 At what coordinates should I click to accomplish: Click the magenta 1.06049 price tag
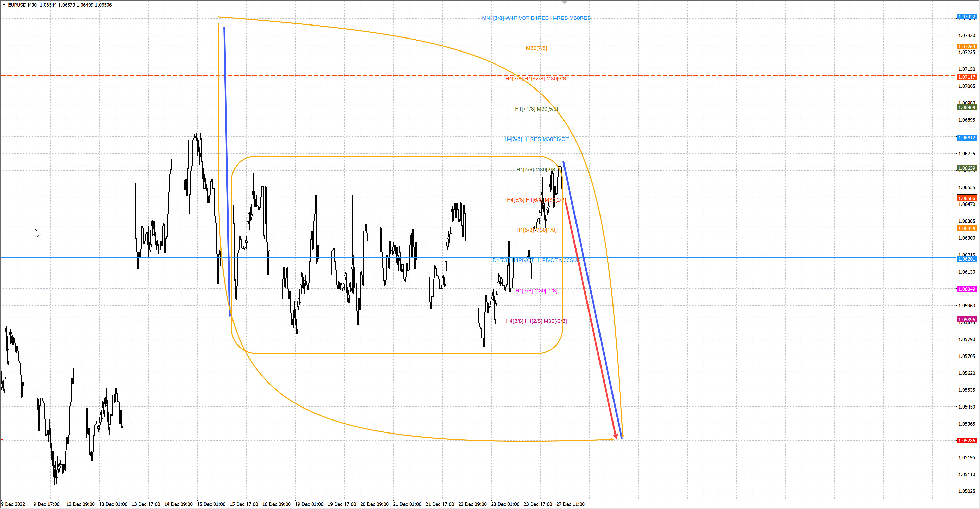click(966, 289)
